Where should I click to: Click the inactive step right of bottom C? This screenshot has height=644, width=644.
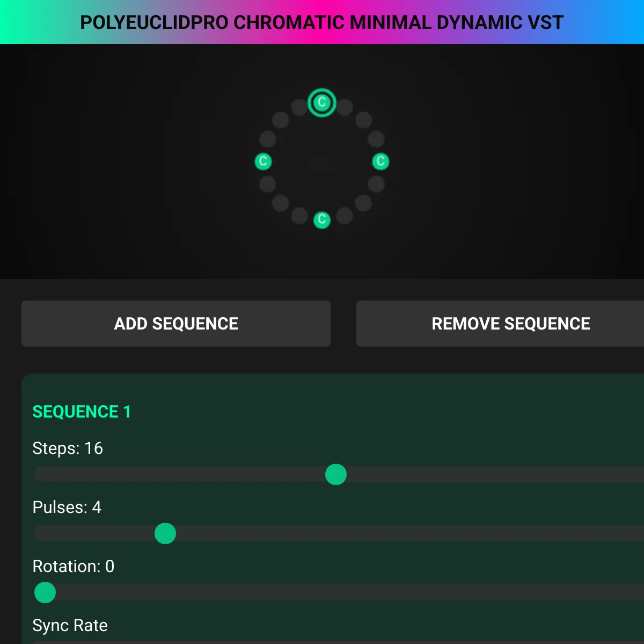coord(345,216)
